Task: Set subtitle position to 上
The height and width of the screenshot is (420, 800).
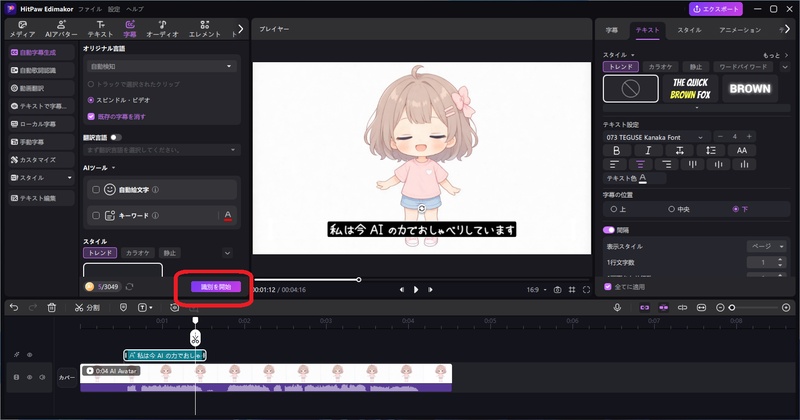Action: [614, 209]
